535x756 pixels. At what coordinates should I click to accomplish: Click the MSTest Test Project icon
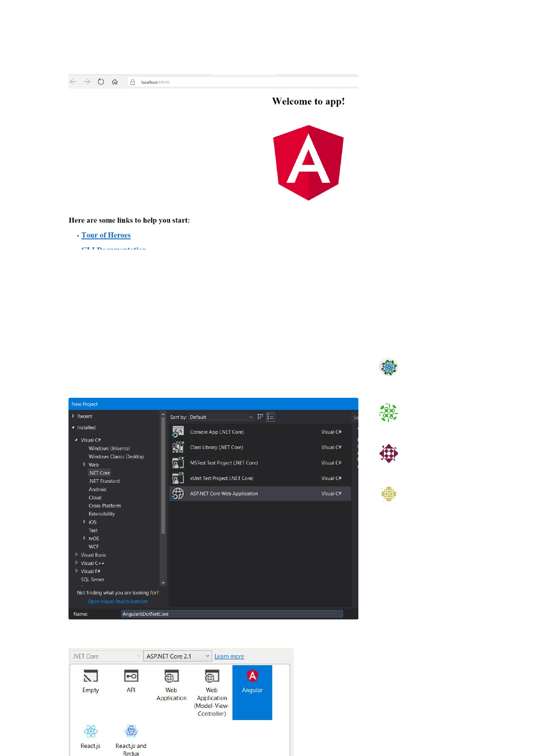tap(178, 463)
